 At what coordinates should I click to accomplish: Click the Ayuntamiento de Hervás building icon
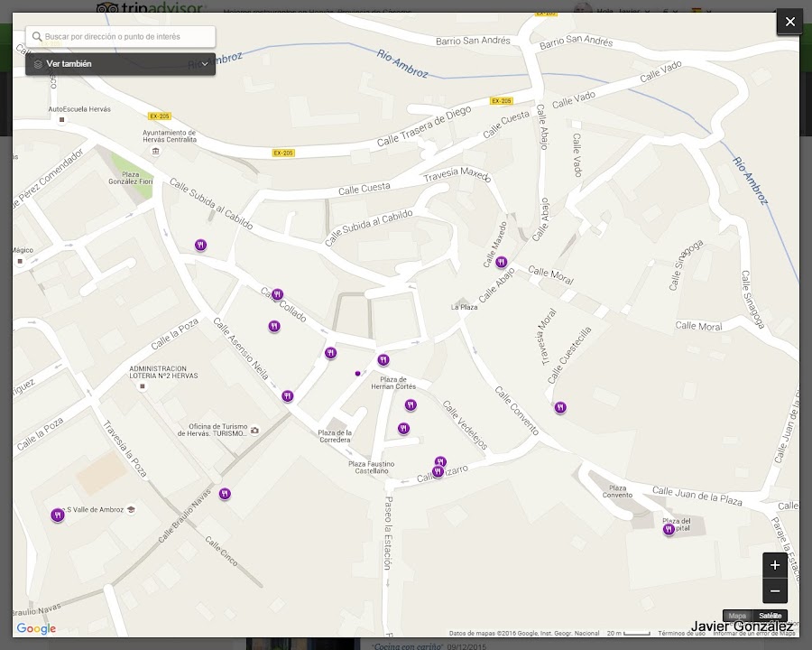[x=155, y=152]
